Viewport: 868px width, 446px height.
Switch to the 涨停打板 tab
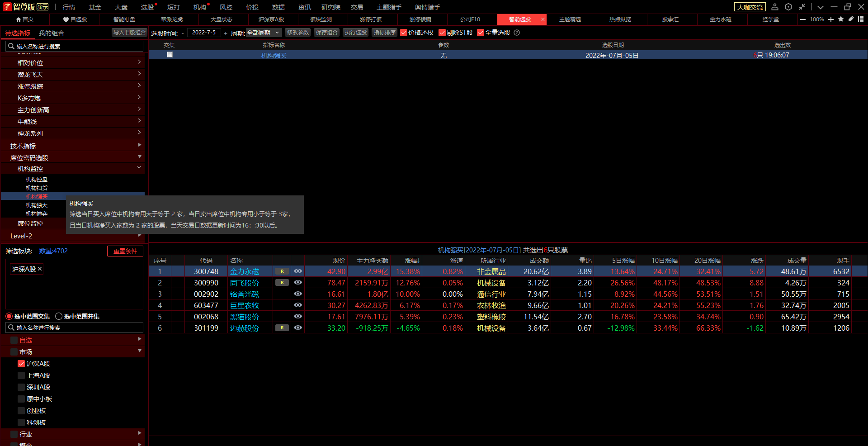point(371,19)
